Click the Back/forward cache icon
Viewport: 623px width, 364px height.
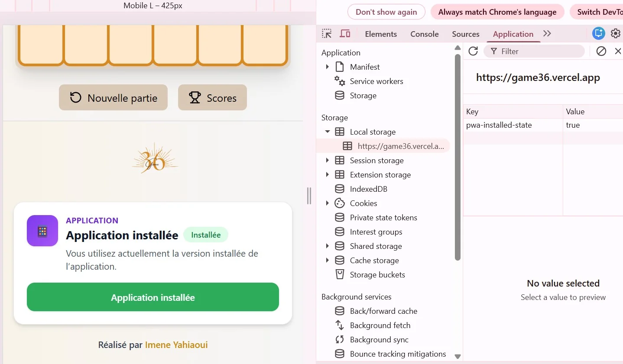(x=340, y=311)
